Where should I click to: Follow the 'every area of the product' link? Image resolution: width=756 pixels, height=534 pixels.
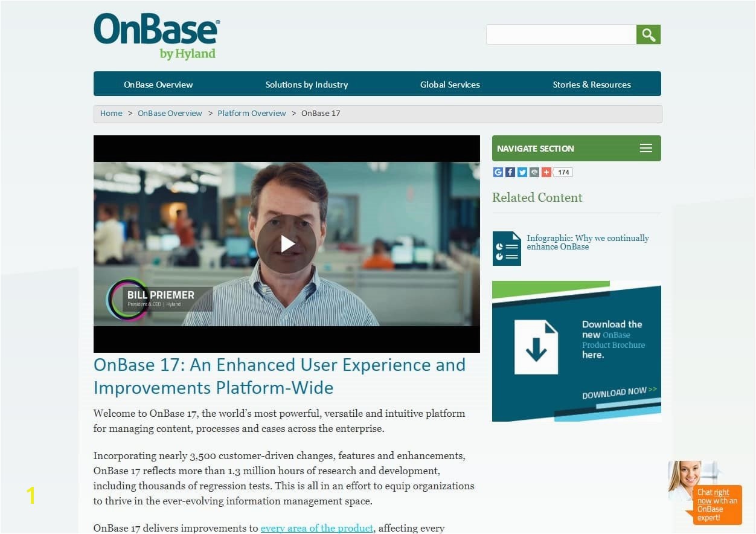point(317,528)
